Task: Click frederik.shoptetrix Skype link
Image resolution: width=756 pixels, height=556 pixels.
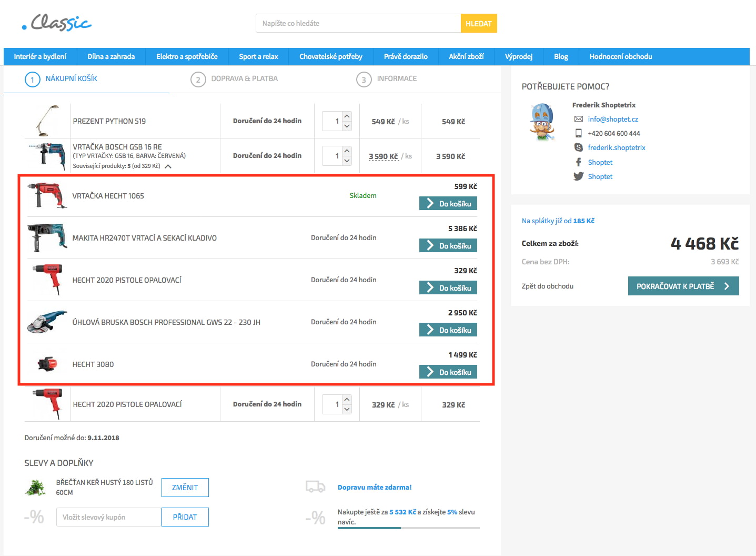Action: coord(617,147)
